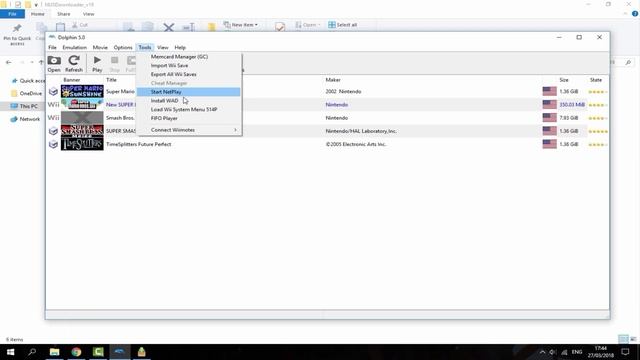The image size is (640, 360).
Task: Open notification center icon
Action: 625,352
